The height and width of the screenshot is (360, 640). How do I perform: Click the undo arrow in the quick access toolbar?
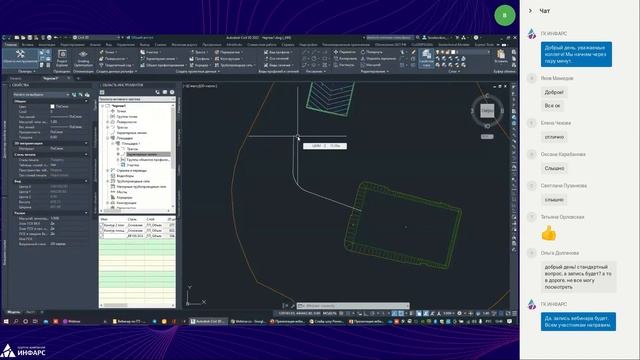[56, 38]
